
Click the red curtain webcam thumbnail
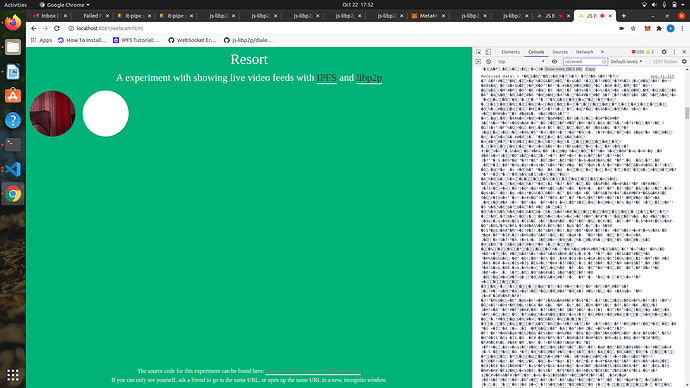pos(52,113)
